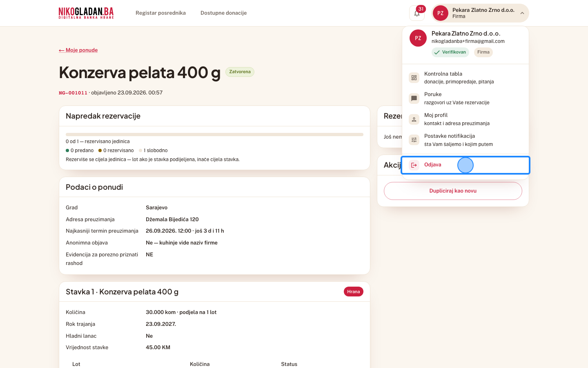Click the Moj profil person icon
Image resolution: width=588 pixels, height=368 pixels.
point(414,119)
